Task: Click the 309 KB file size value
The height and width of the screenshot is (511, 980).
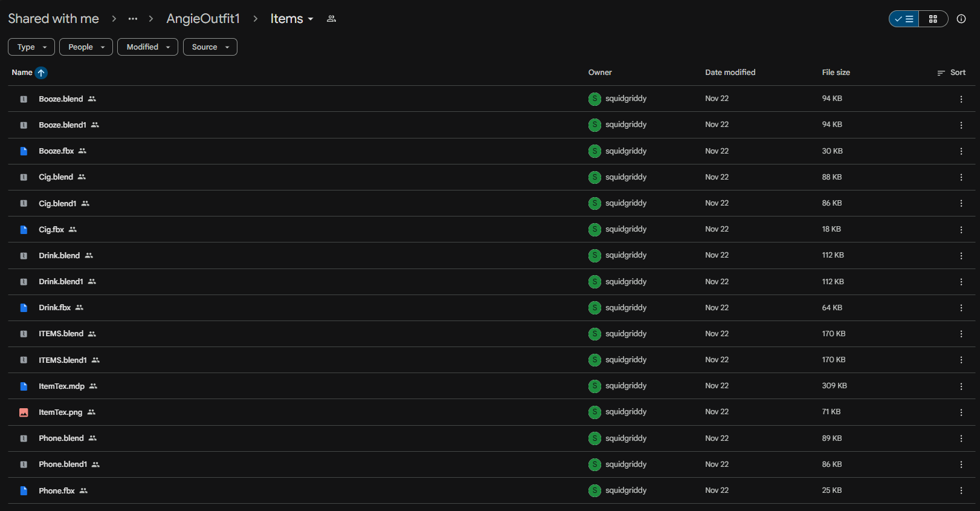Action: (834, 386)
